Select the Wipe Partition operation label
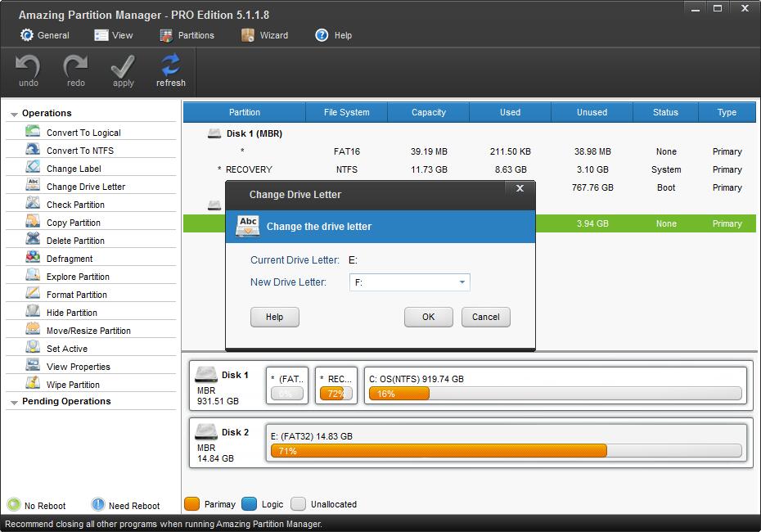 (x=73, y=385)
